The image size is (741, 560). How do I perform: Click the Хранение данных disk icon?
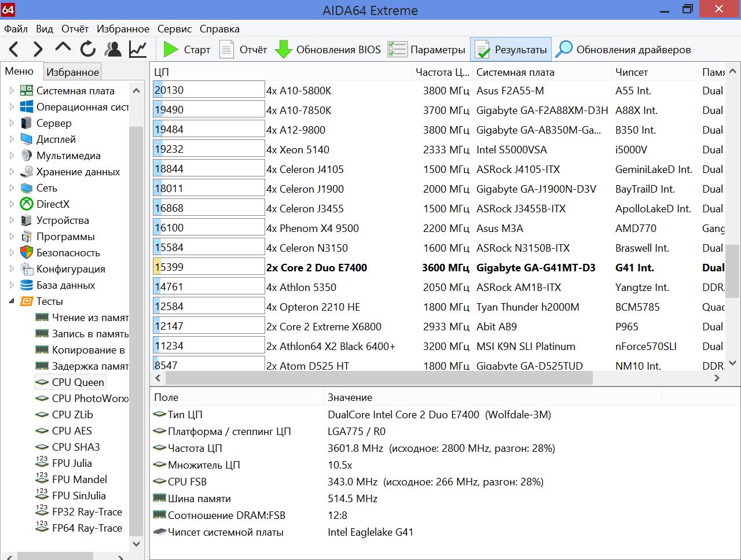pyautogui.click(x=27, y=171)
